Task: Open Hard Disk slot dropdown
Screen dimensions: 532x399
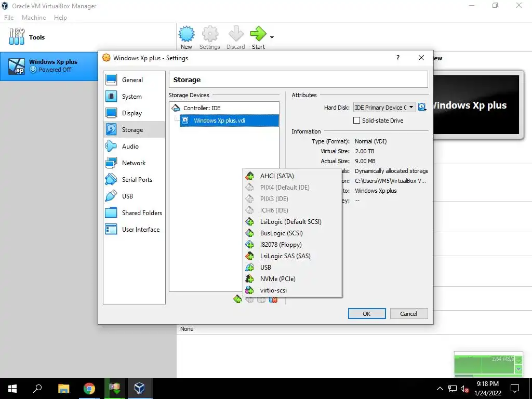Action: [384, 107]
